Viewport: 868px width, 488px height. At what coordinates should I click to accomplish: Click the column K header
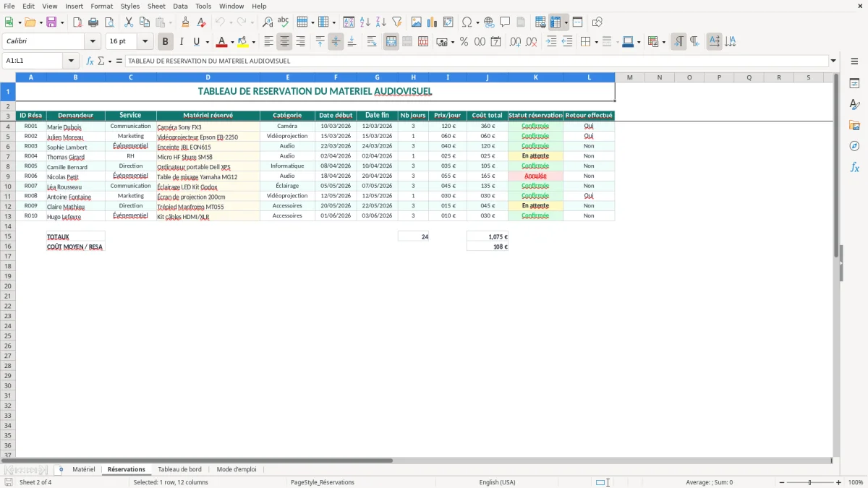(535, 77)
